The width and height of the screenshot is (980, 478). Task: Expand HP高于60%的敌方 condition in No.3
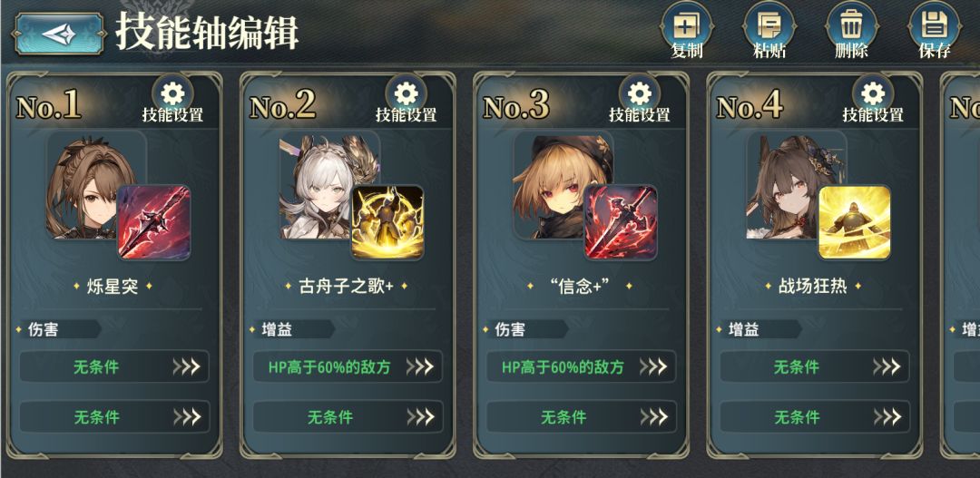tap(581, 366)
